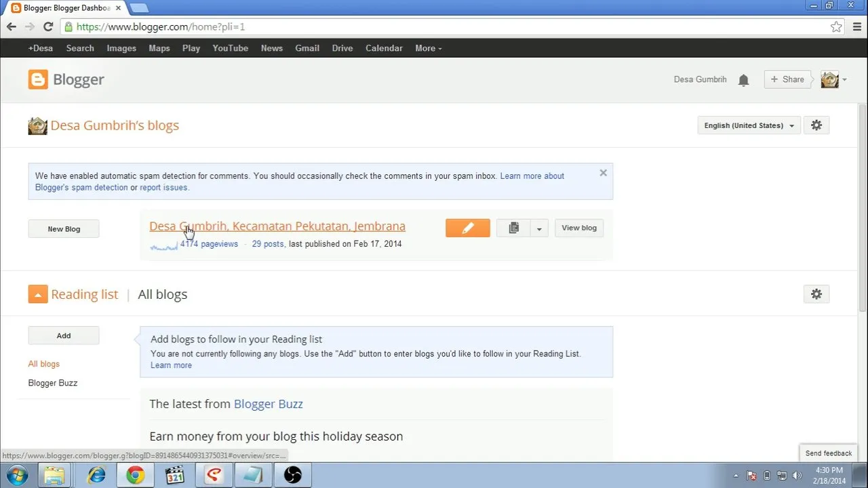
Task: Open YouTube in Google bar
Action: click(x=231, y=48)
